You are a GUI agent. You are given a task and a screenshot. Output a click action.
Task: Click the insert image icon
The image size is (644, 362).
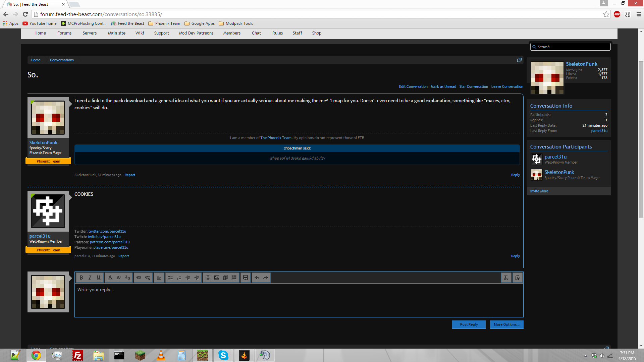tap(217, 278)
